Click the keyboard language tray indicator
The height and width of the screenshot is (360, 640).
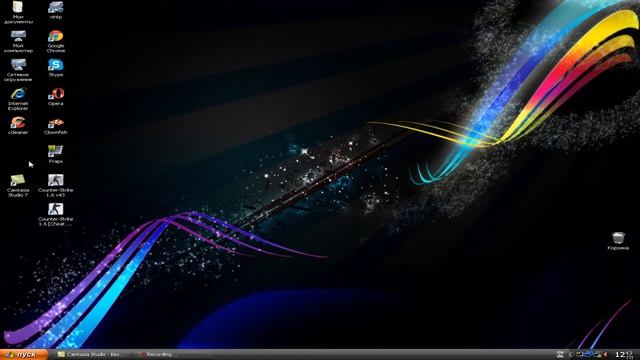[x=560, y=354]
